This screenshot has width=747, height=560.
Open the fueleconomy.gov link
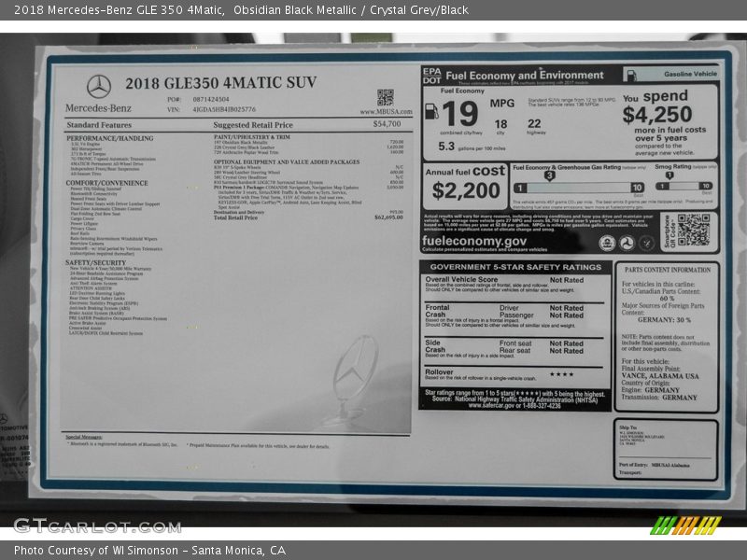pyautogui.click(x=474, y=241)
